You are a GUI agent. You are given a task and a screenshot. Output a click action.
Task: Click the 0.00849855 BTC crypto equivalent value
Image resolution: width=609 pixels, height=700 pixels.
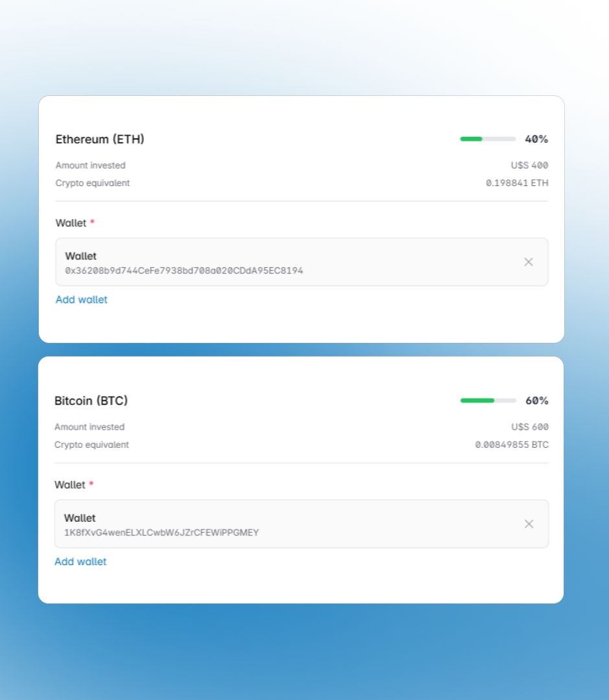click(x=511, y=445)
